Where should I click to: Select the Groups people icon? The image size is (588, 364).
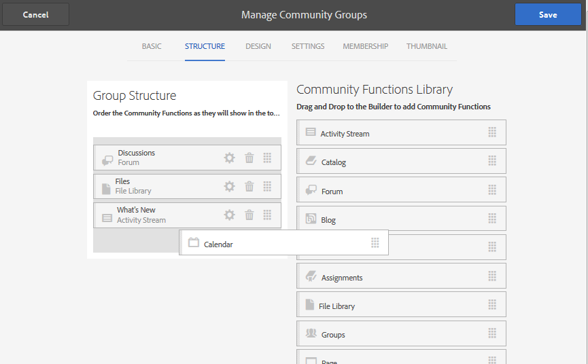coord(311,333)
